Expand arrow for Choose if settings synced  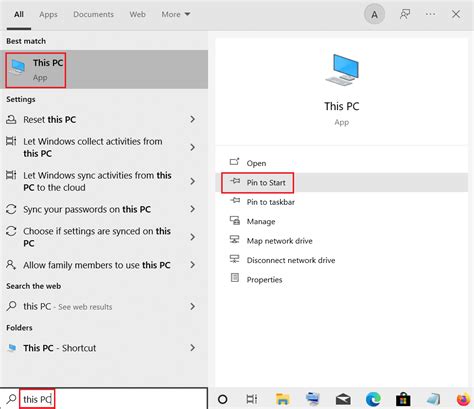(x=192, y=237)
